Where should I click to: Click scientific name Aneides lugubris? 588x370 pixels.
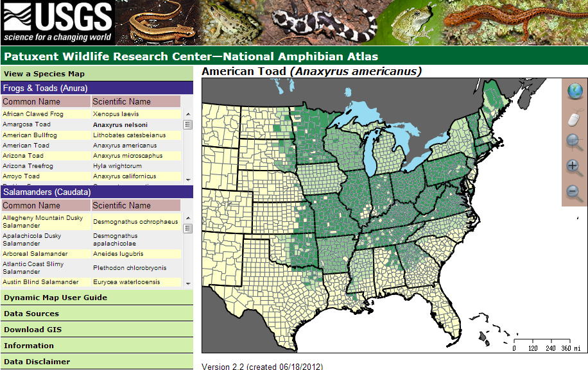(118, 253)
